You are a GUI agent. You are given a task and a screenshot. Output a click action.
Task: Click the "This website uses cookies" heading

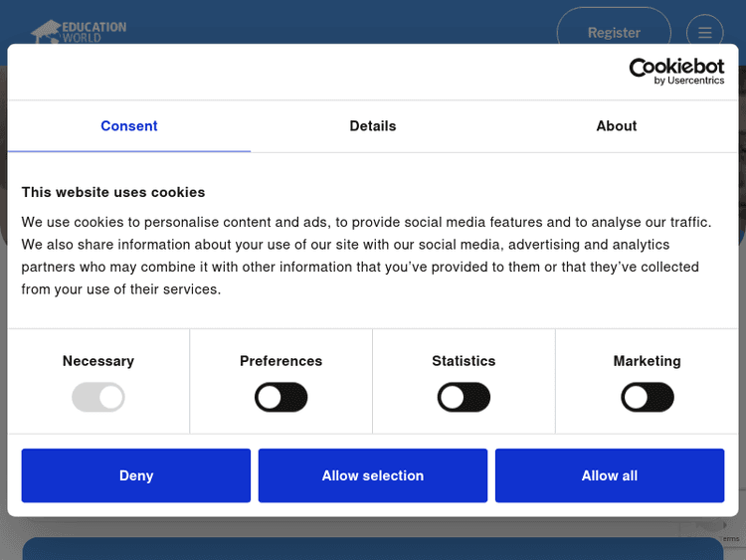(x=113, y=192)
